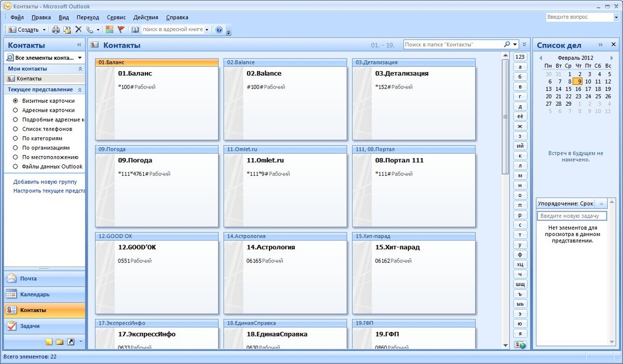Click the blue Help question mark icon
The width and height of the screenshot is (623, 364).
[219, 30]
